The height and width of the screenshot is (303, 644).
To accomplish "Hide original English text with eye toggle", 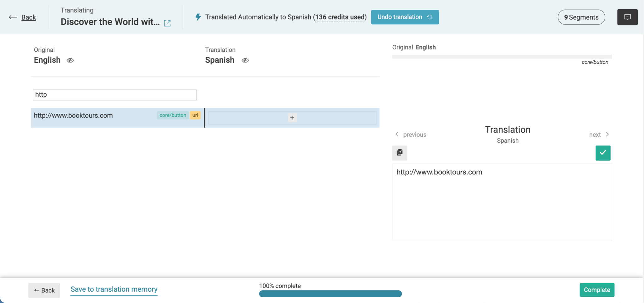I will coord(70,60).
